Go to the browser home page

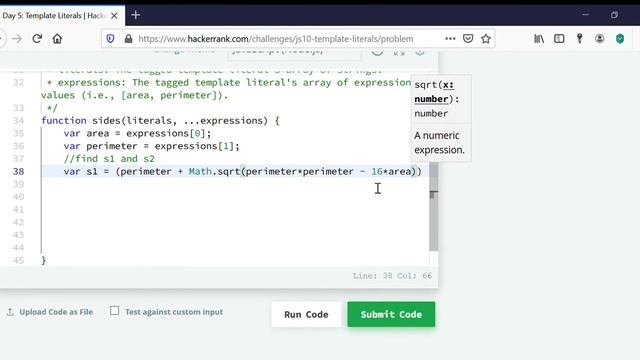(57, 39)
